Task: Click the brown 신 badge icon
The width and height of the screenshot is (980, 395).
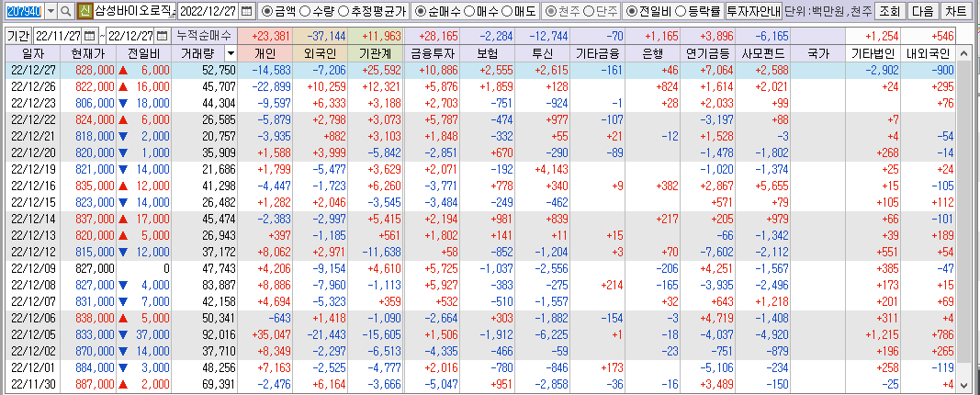Action: click(x=85, y=11)
